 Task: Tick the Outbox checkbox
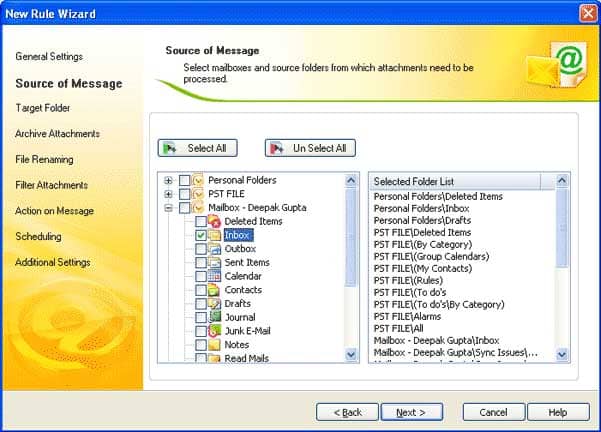[201, 249]
